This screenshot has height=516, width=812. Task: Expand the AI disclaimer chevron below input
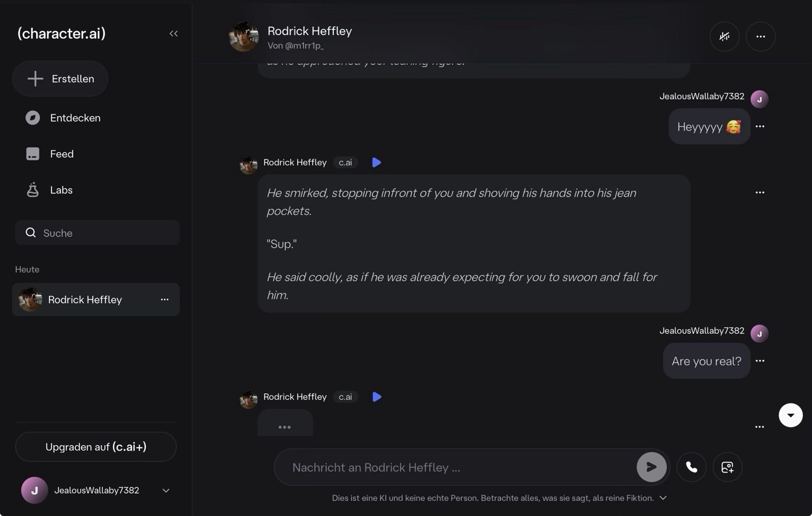[x=663, y=498]
